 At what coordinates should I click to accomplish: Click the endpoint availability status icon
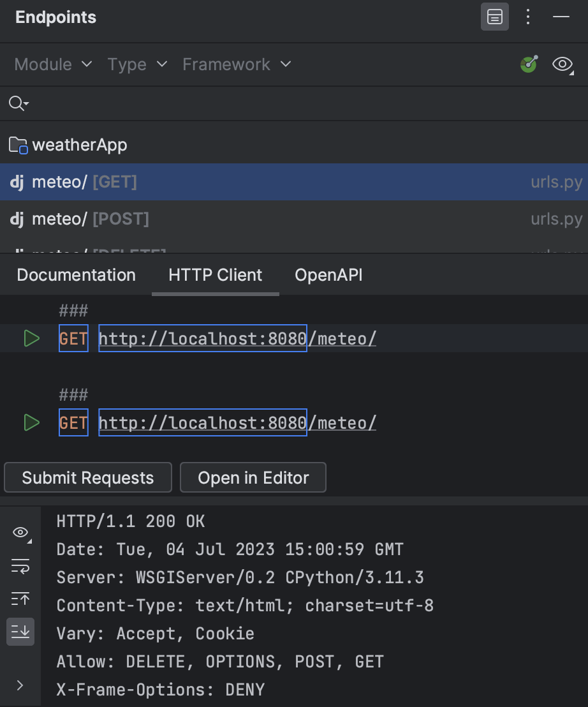[529, 64]
